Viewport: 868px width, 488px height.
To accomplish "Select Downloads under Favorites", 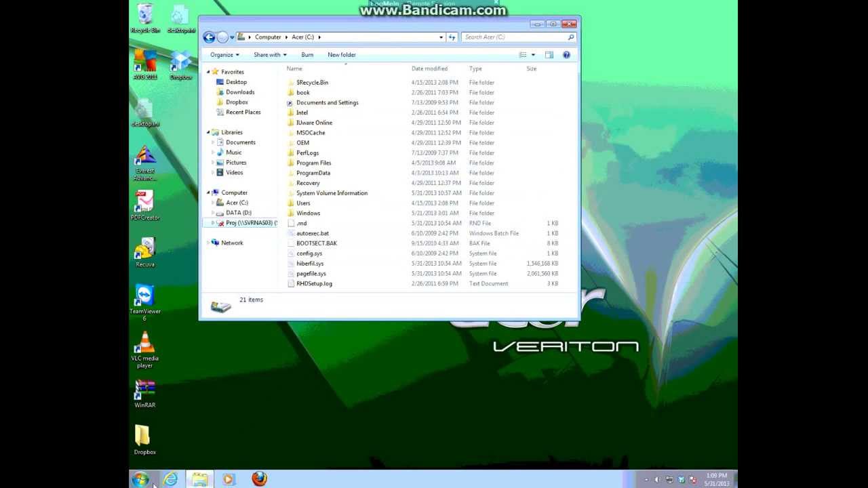I will pyautogui.click(x=240, y=92).
